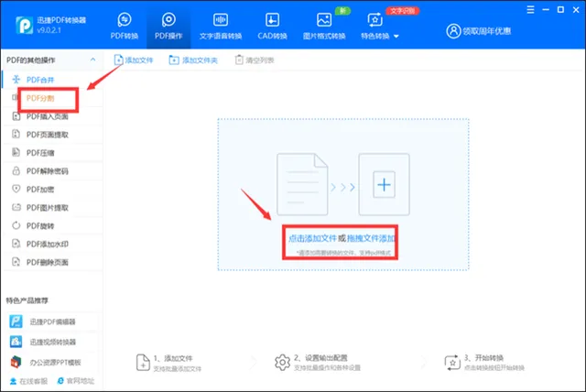Collapse the PDF的其他操作 section
Screen dimensions: 586x392
coord(92,60)
